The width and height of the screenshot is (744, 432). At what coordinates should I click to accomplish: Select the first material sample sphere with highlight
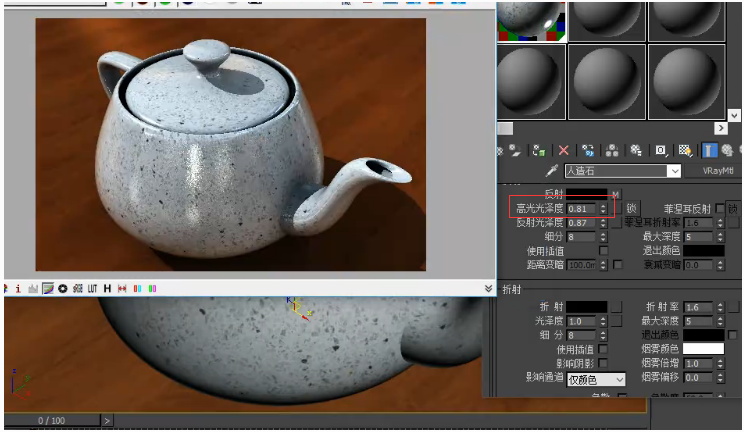tap(531, 20)
